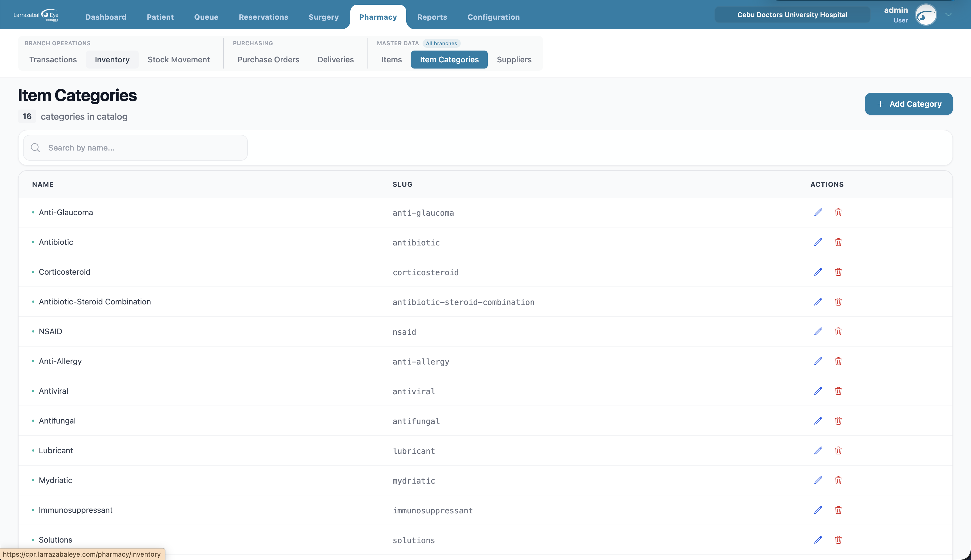
Task: Edit the Antibiotic category row
Action: click(818, 242)
